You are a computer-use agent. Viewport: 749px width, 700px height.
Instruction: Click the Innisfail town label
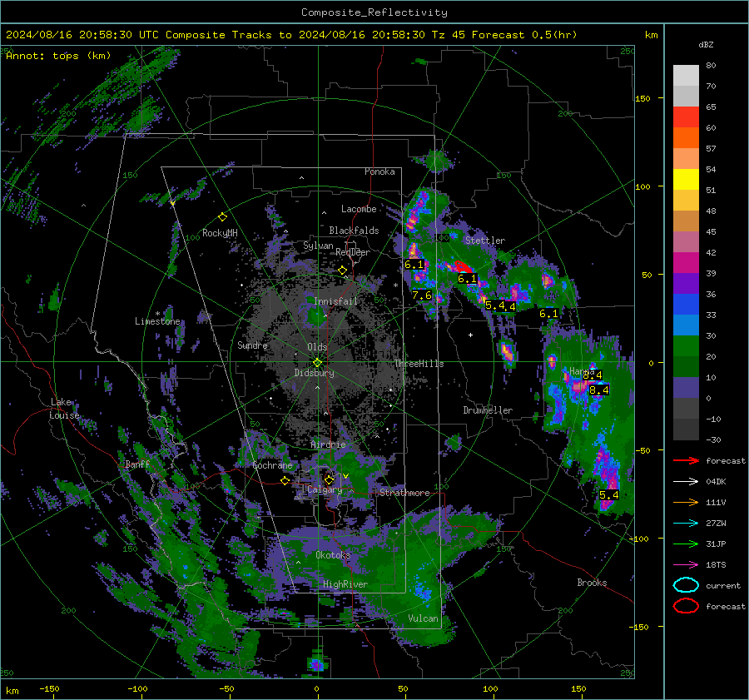[335, 301]
